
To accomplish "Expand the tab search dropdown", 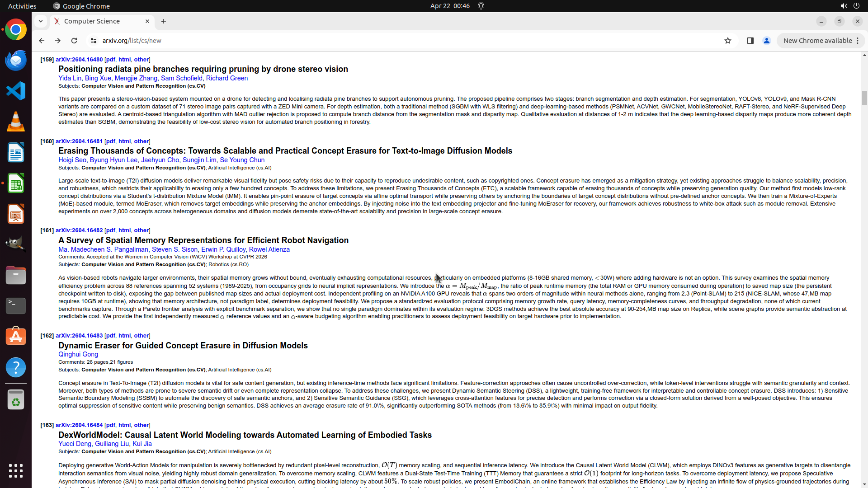I will 41,21.
